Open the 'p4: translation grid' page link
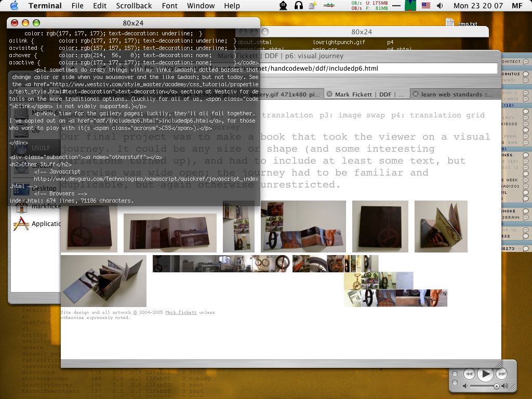 point(437,115)
